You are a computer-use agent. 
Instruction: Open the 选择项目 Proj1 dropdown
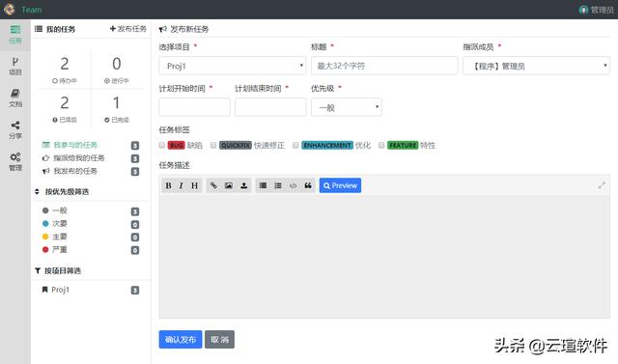[233, 66]
